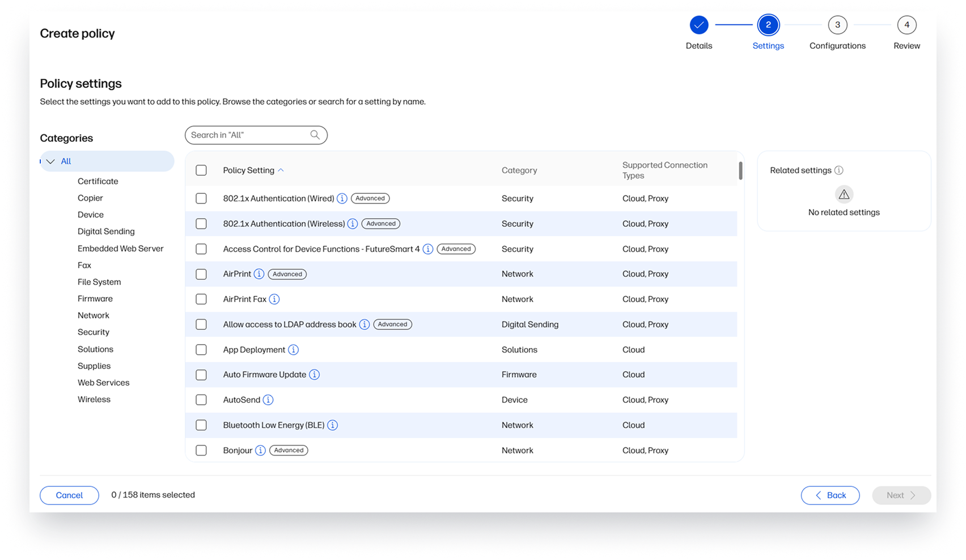Click the Category column header
Screen dimensions: 966x560
pyautogui.click(x=519, y=170)
